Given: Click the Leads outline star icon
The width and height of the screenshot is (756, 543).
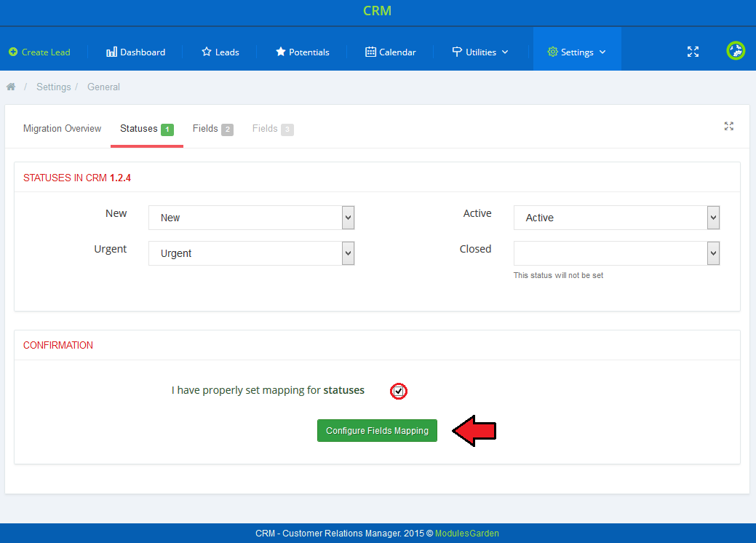Looking at the screenshot, I should click(x=207, y=52).
